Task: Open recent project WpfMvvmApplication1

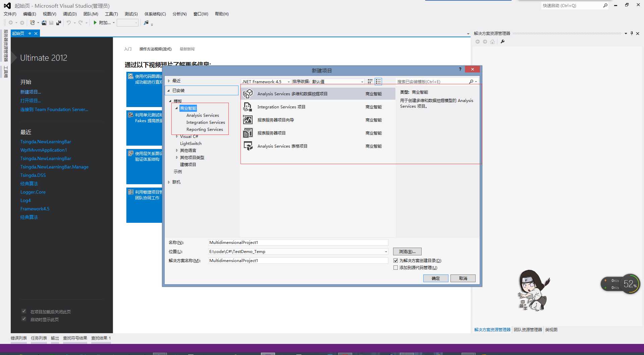Action: point(44,150)
